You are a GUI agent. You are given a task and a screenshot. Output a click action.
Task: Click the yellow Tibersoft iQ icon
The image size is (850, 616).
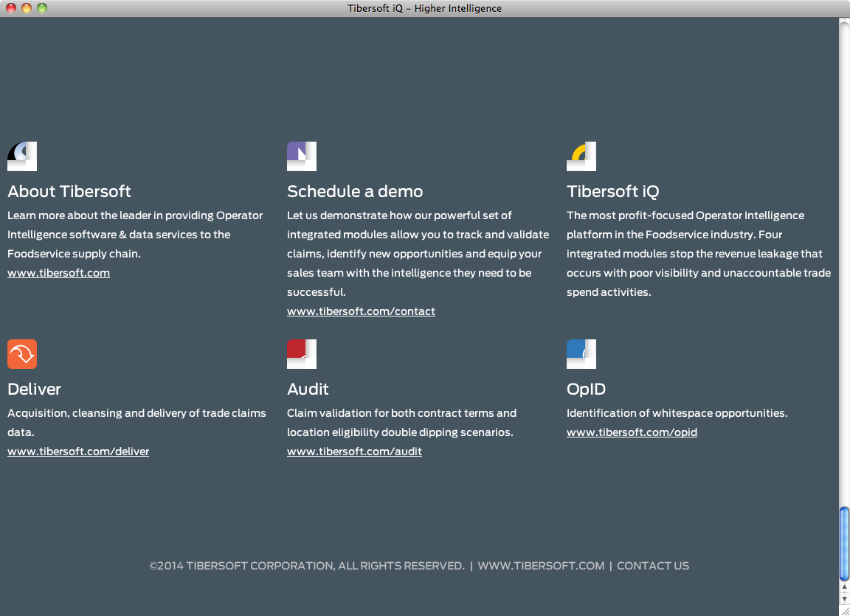pos(581,156)
